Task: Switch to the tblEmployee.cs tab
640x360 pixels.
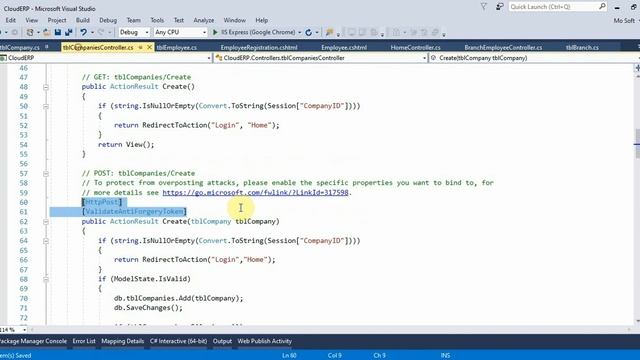Action: point(177,47)
